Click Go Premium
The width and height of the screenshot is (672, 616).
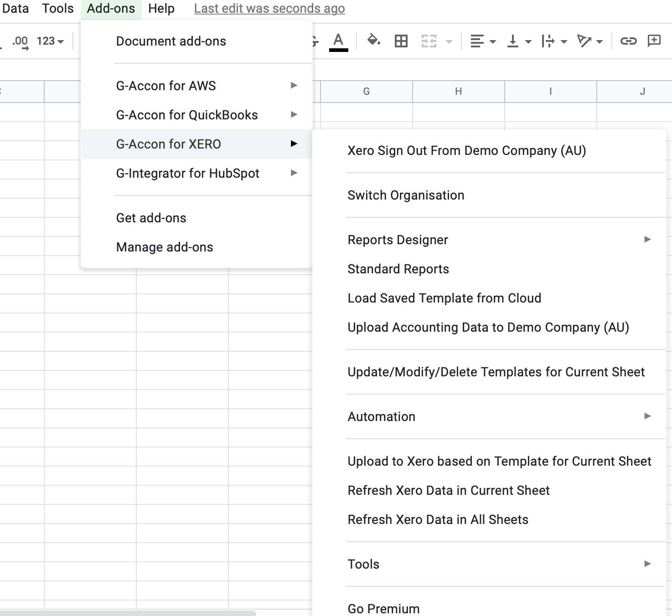[x=489, y=608]
